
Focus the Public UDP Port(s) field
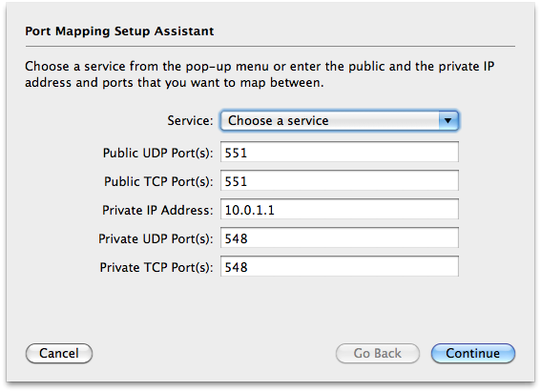pyautogui.click(x=340, y=152)
